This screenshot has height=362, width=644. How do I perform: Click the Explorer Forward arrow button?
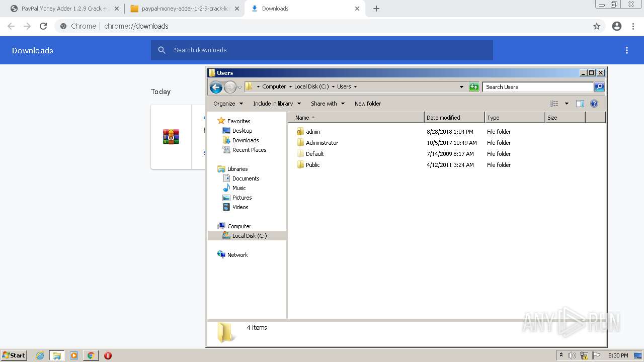point(230,87)
